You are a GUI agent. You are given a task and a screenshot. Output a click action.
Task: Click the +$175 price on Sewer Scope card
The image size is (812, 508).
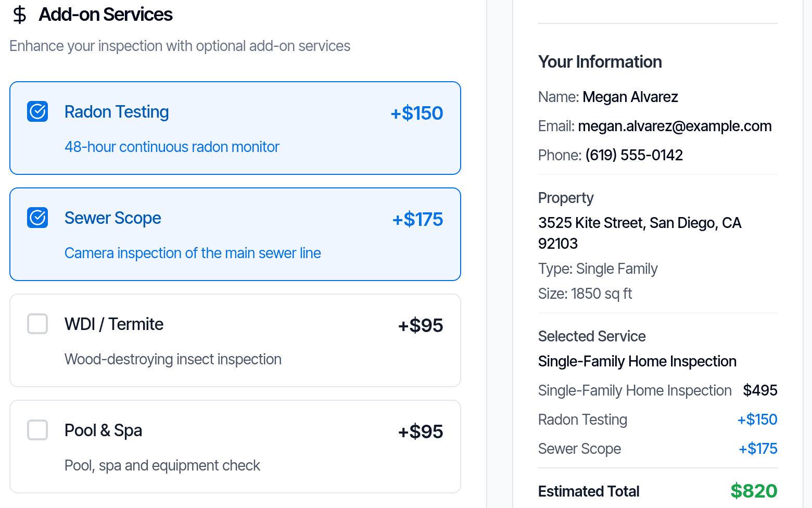click(417, 219)
